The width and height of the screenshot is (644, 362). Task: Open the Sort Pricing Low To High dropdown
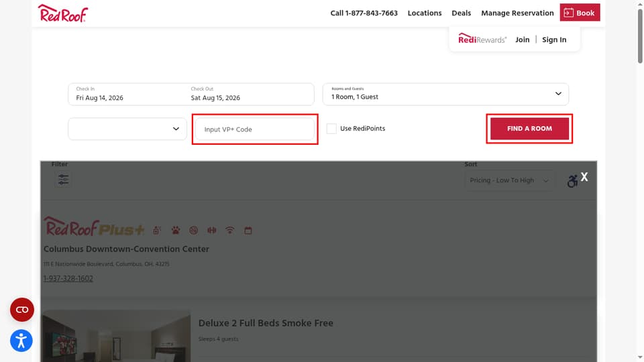pyautogui.click(x=509, y=180)
